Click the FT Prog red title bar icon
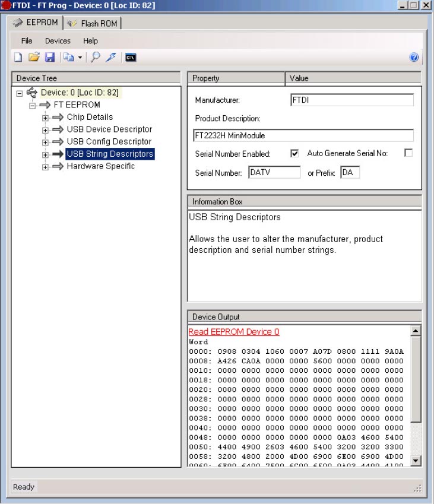This screenshot has height=504, width=434. click(6, 5)
